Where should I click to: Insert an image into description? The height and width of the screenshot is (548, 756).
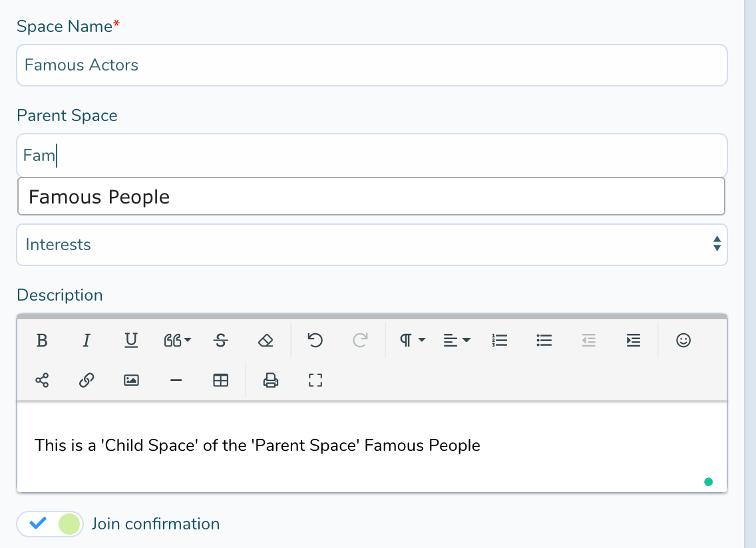(x=131, y=380)
